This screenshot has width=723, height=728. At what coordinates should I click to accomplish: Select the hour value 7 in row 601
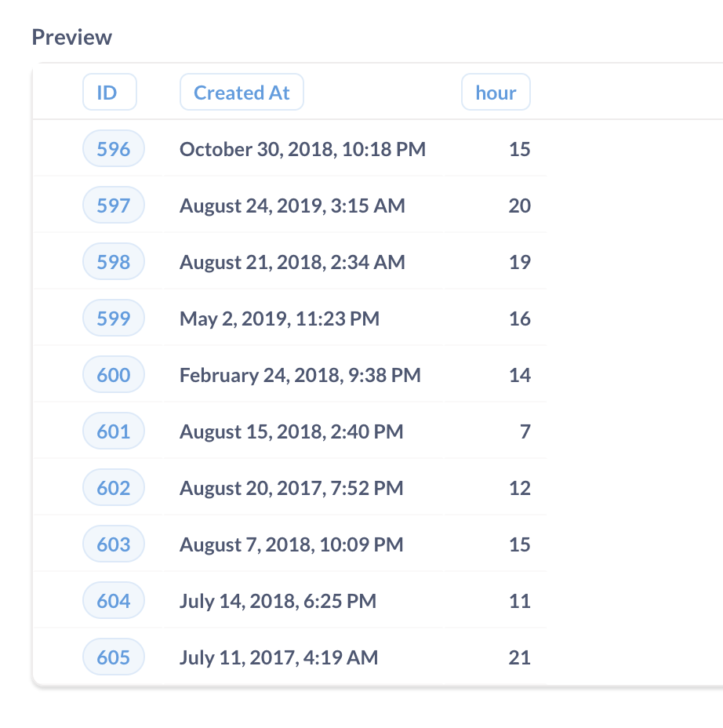point(524,431)
